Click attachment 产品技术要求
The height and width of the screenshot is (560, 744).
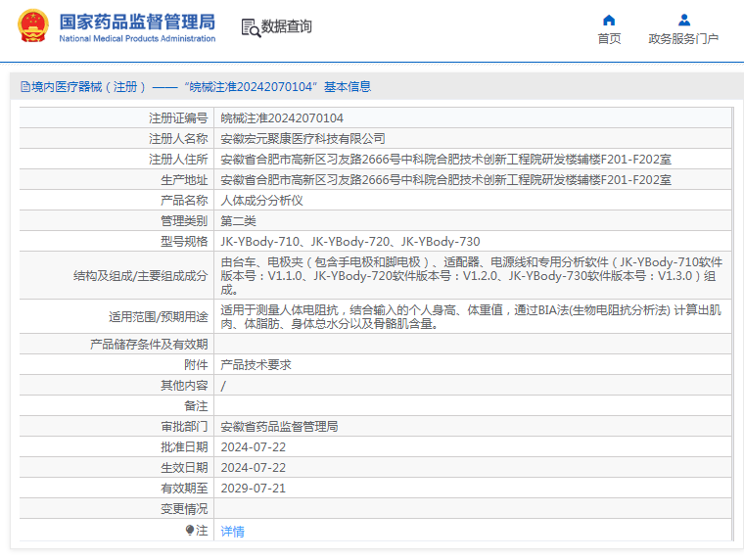[x=256, y=365]
